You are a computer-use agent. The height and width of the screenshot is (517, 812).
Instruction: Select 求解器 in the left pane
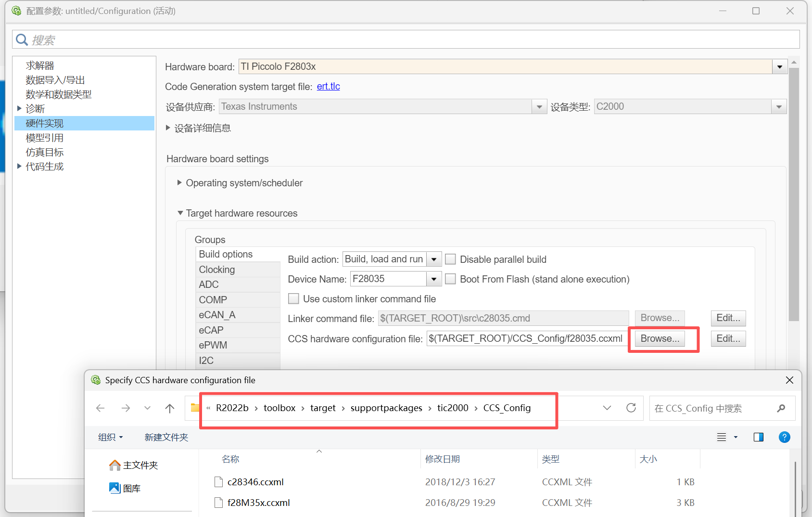click(40, 65)
